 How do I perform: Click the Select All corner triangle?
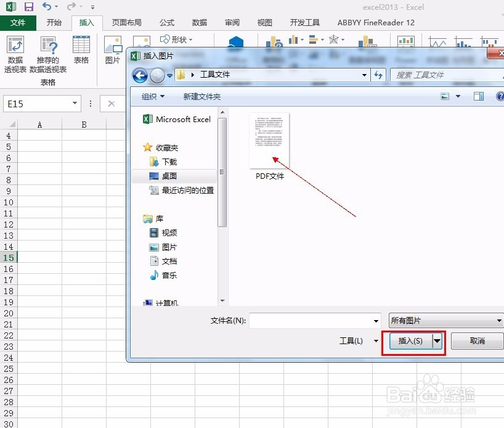point(12,124)
